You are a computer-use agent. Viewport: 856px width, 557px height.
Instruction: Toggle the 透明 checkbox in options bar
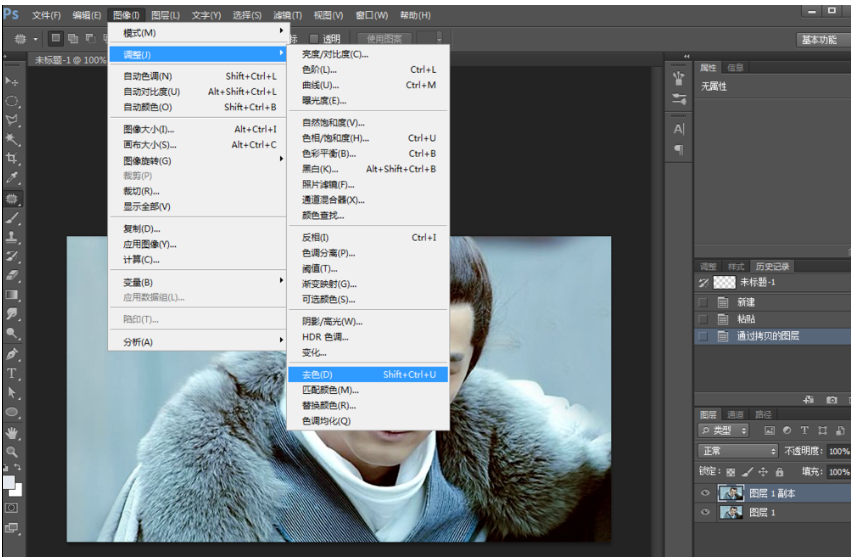pos(314,39)
